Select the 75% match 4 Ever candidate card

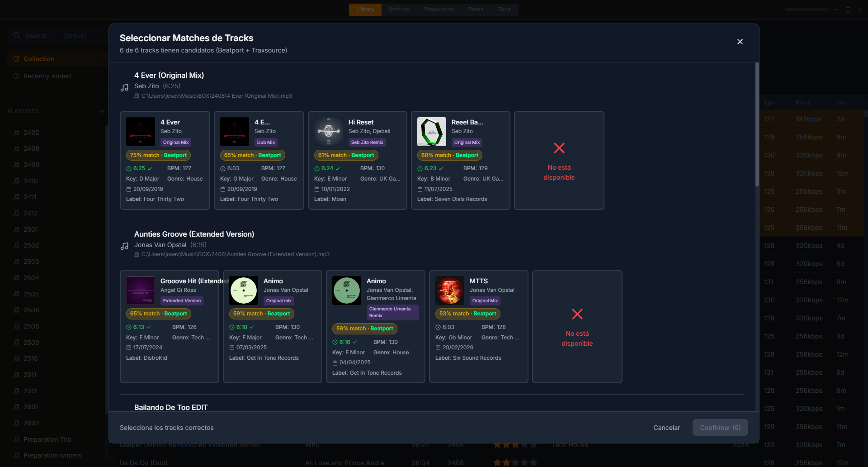[x=165, y=160]
